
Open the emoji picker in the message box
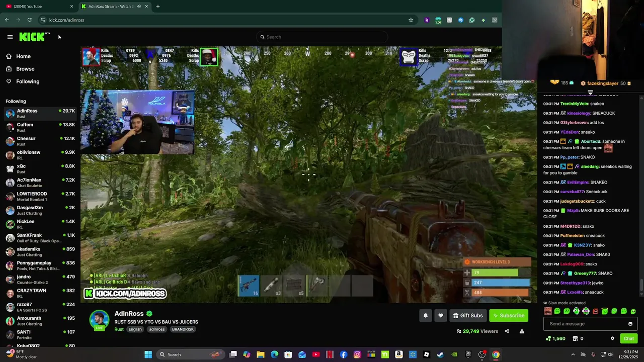[630, 324]
